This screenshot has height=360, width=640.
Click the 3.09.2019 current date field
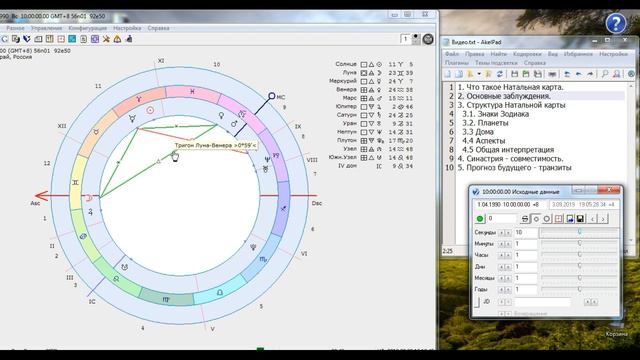pos(584,204)
